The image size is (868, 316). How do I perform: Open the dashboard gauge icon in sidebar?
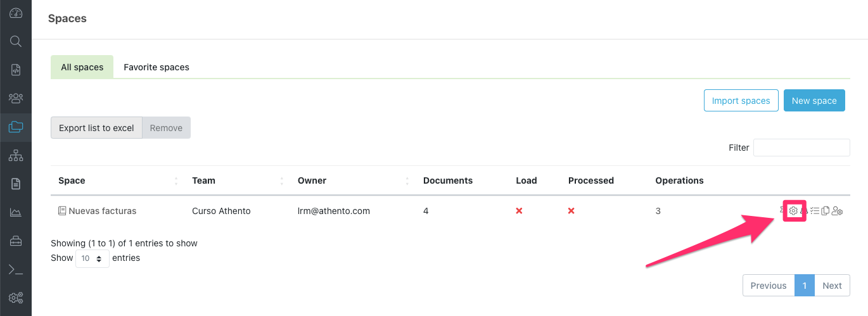16,13
